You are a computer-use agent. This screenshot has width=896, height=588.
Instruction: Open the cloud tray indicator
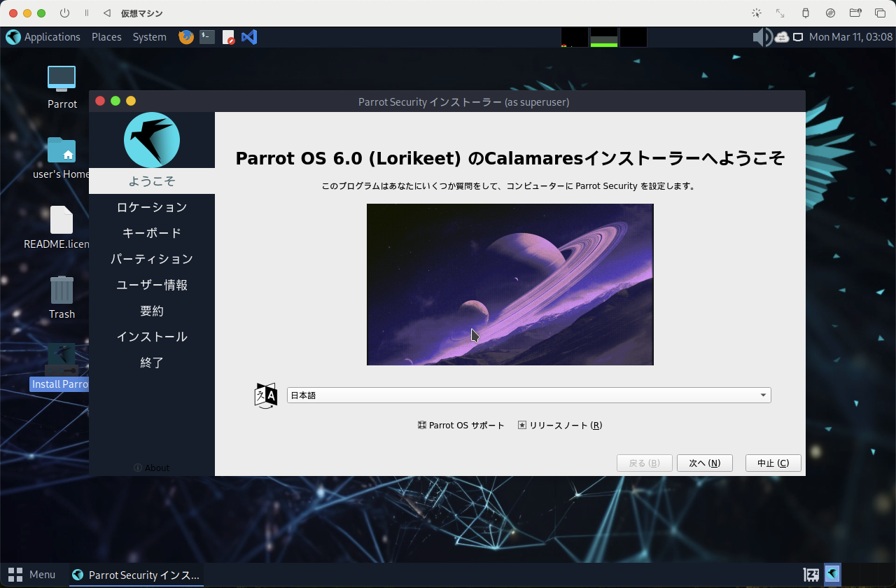pos(782,37)
